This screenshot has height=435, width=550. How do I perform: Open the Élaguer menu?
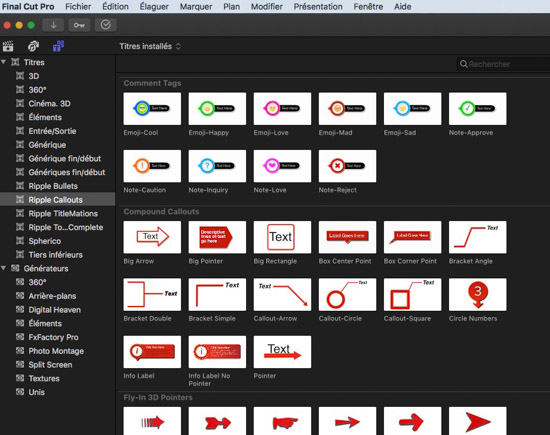(154, 6)
